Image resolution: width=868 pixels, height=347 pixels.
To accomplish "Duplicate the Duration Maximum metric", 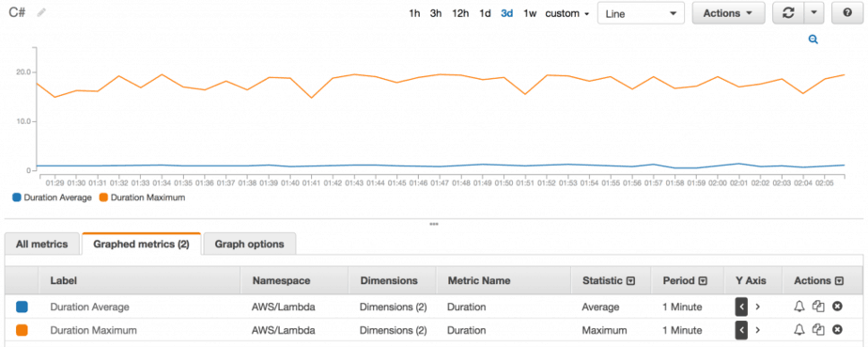I will (818, 330).
